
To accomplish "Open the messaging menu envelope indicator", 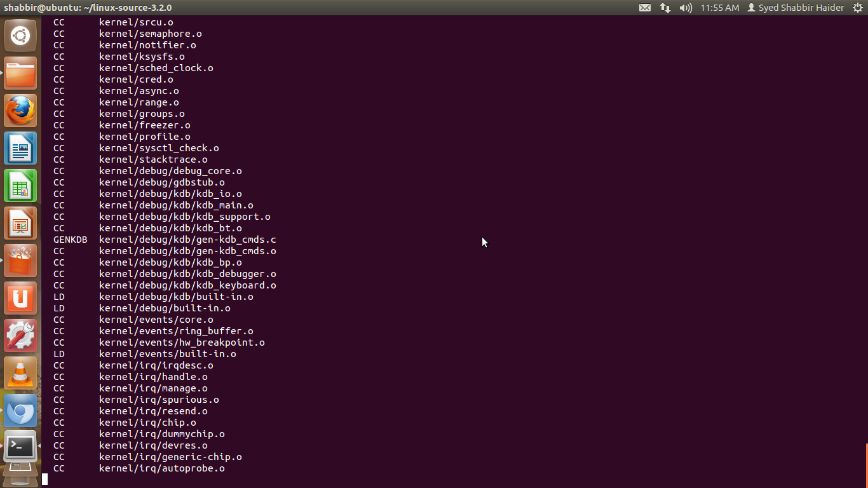I will 645,8.
